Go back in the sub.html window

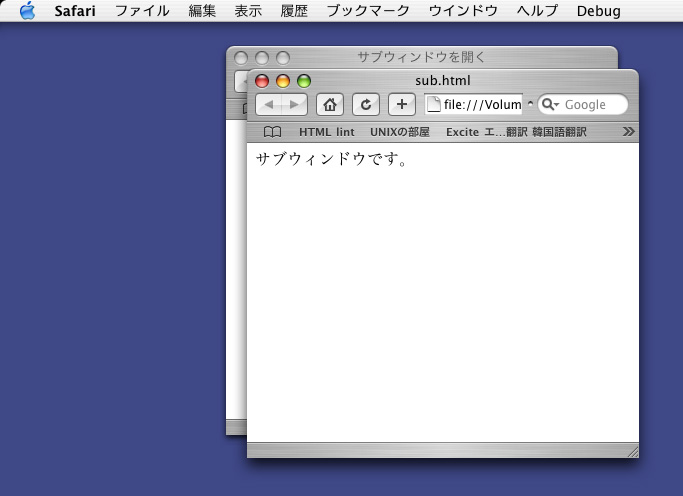click(x=268, y=105)
